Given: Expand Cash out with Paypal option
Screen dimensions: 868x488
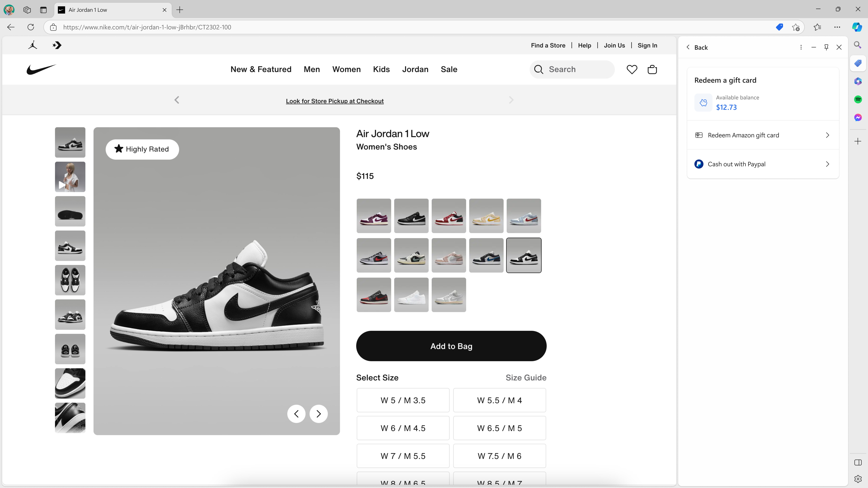Looking at the screenshot, I should coord(763,164).
